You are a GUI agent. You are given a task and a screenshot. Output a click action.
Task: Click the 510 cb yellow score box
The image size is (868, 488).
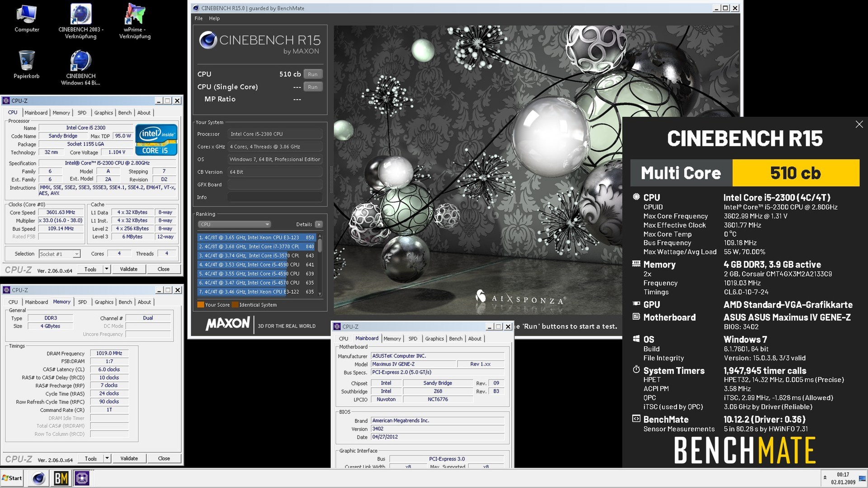coord(796,173)
